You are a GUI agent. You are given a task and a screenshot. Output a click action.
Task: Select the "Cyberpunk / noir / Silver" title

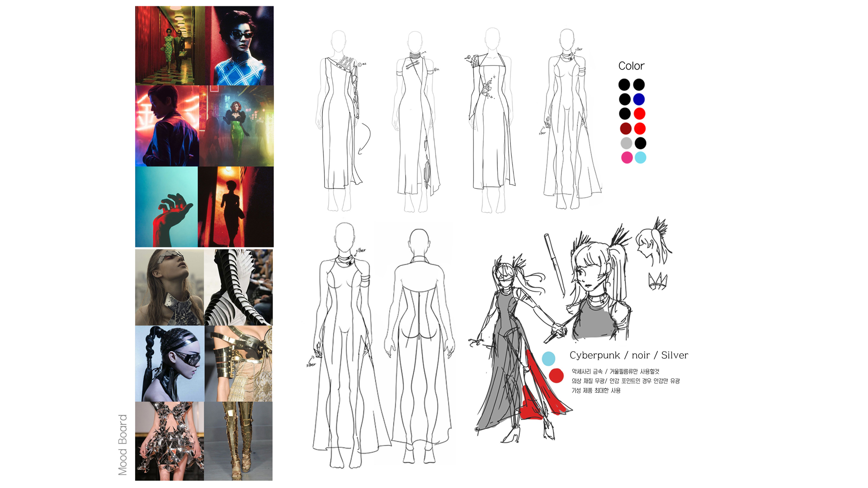[x=628, y=355]
